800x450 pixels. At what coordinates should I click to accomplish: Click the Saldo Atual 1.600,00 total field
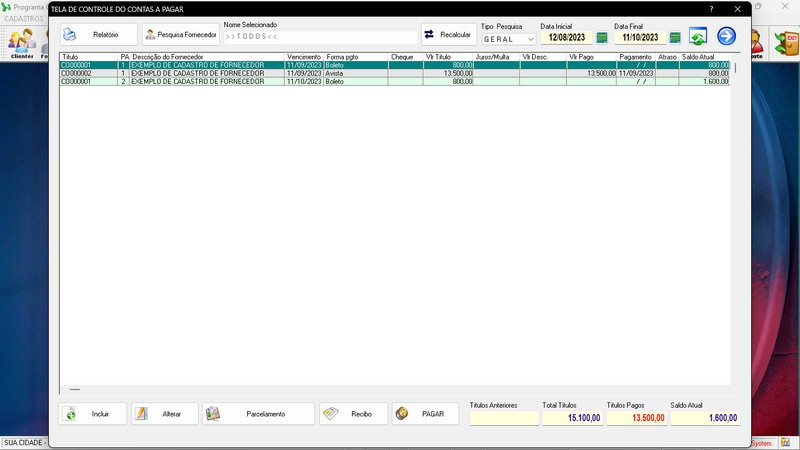pos(705,418)
